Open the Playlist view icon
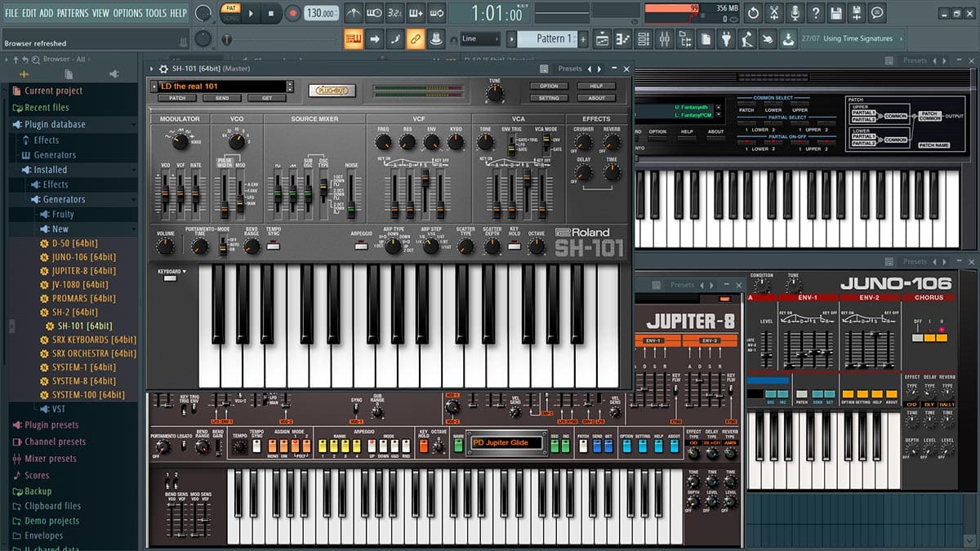The height and width of the screenshot is (551, 980). tap(602, 38)
